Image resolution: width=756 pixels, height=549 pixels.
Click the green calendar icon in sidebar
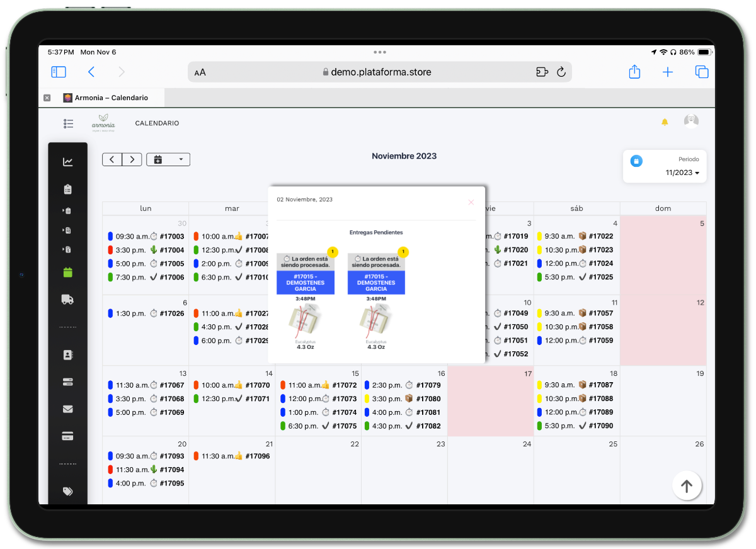pyautogui.click(x=68, y=272)
